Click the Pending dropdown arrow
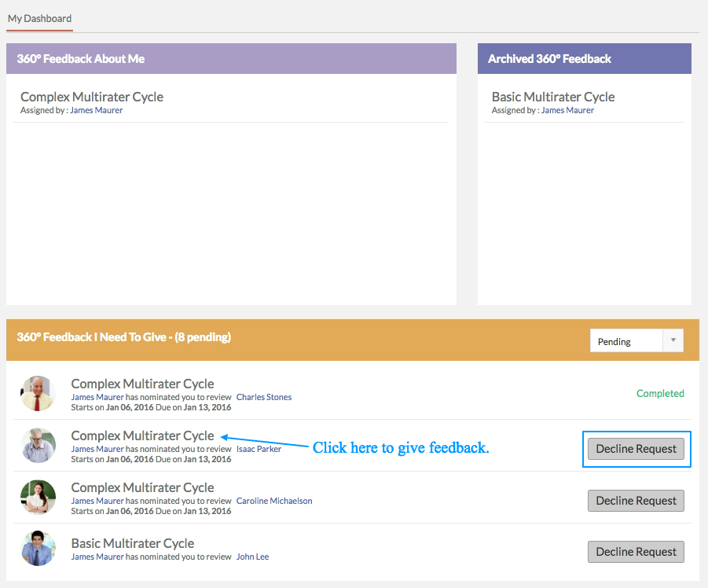 (673, 340)
